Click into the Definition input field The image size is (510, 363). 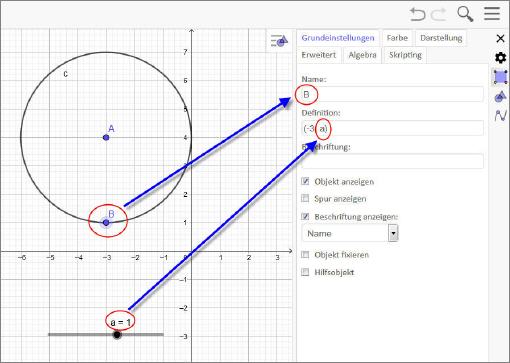(392, 128)
